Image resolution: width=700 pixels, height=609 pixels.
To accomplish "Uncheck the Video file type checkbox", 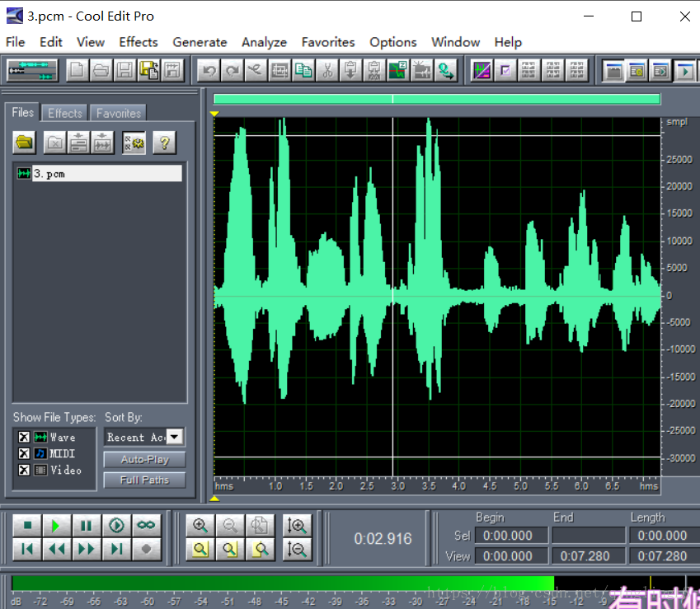I will (22, 470).
